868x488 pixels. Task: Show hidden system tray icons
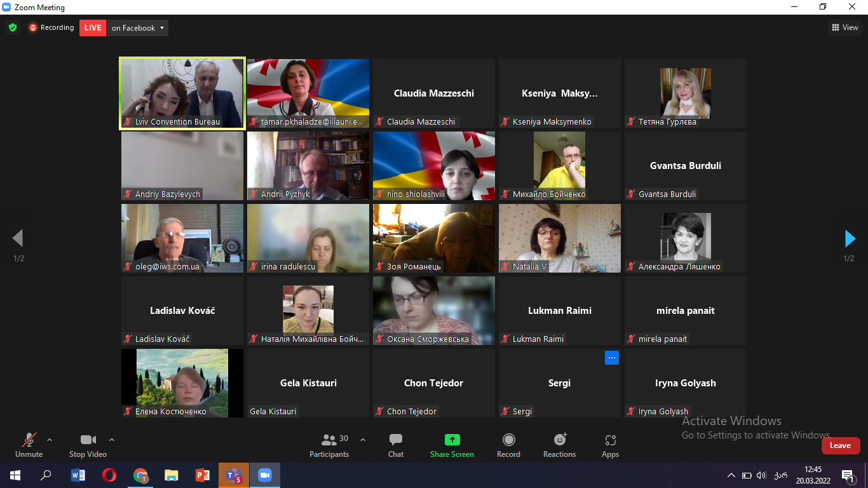click(731, 475)
